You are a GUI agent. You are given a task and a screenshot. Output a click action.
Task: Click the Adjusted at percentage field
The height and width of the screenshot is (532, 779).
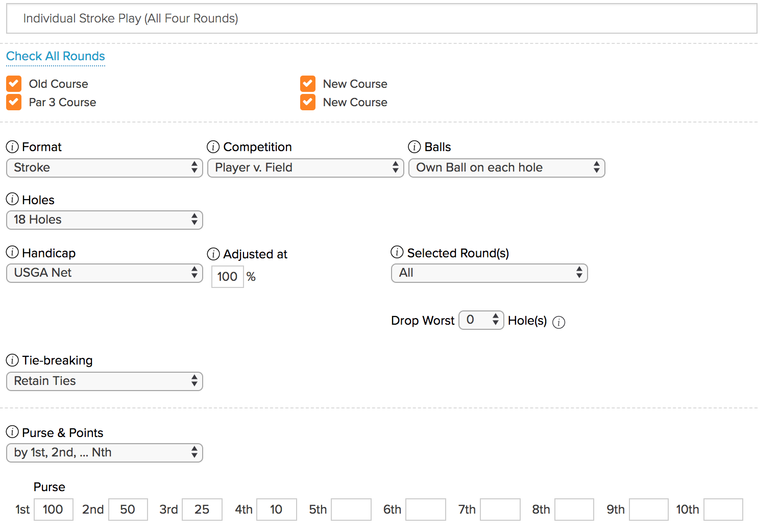(x=228, y=277)
